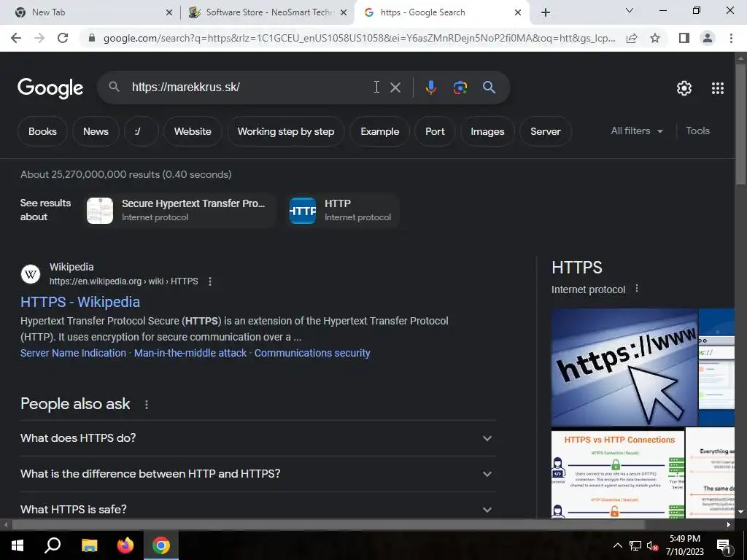The width and height of the screenshot is (747, 560).
Task: Open the Google apps grid
Action: (718, 88)
